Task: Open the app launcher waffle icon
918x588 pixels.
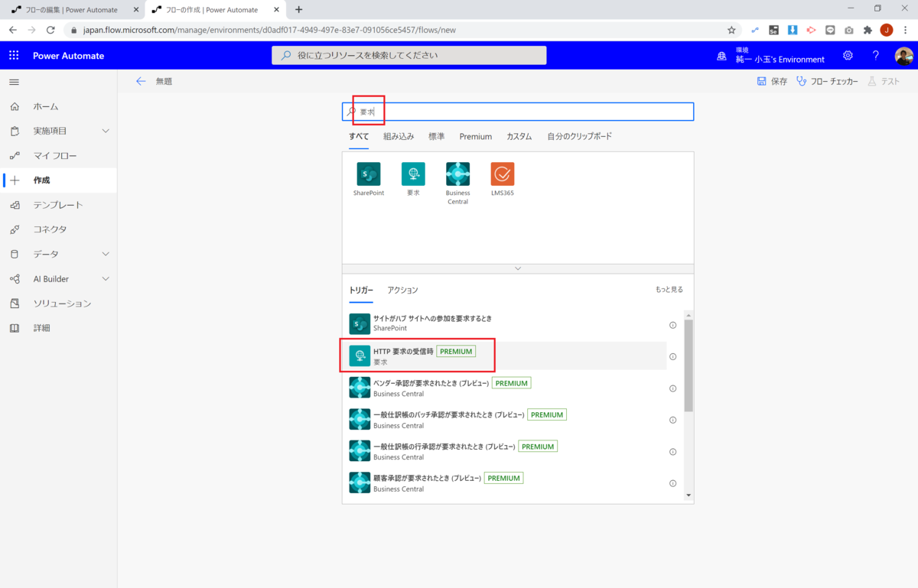Action: (14, 56)
